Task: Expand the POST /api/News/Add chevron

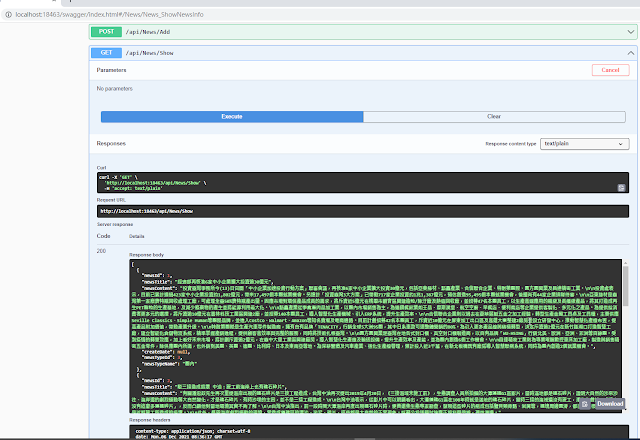Action: (631, 32)
